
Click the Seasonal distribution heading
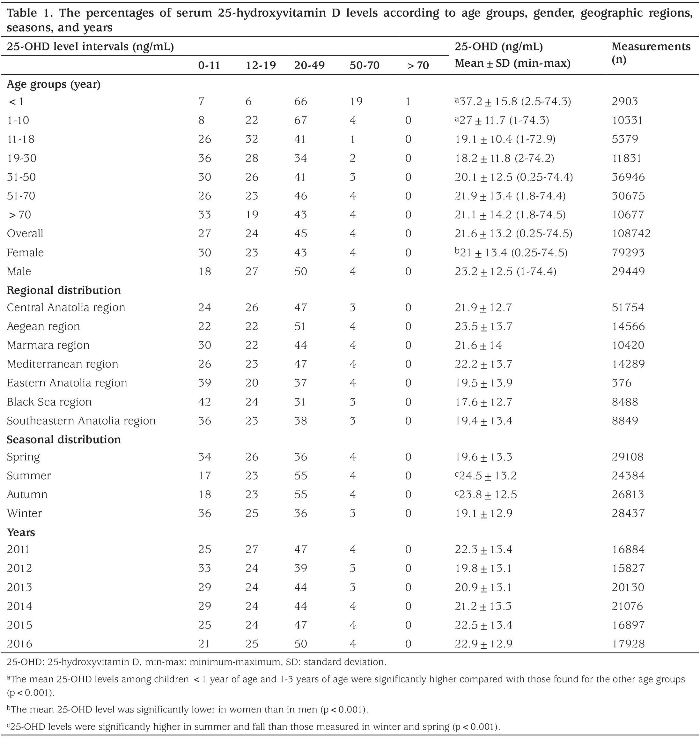(64, 439)
